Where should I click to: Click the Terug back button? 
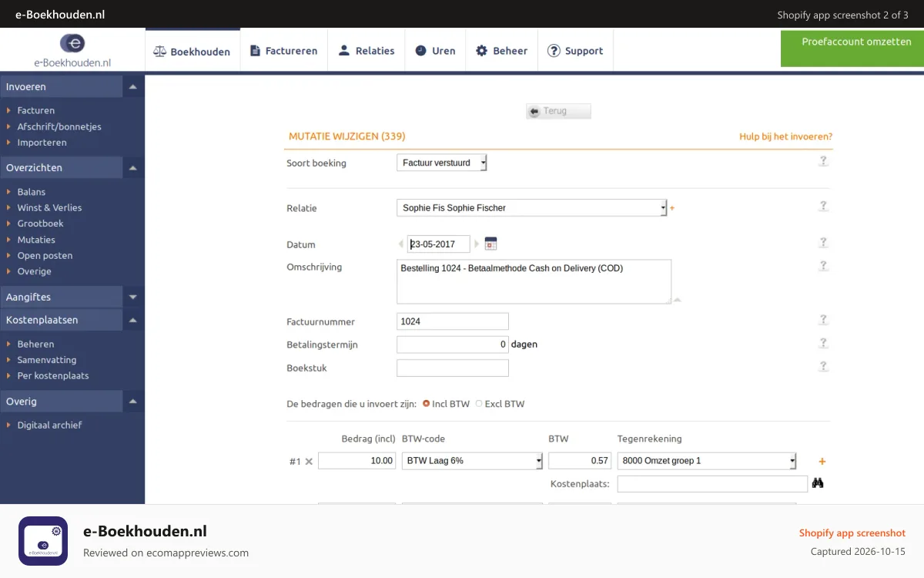(x=558, y=111)
